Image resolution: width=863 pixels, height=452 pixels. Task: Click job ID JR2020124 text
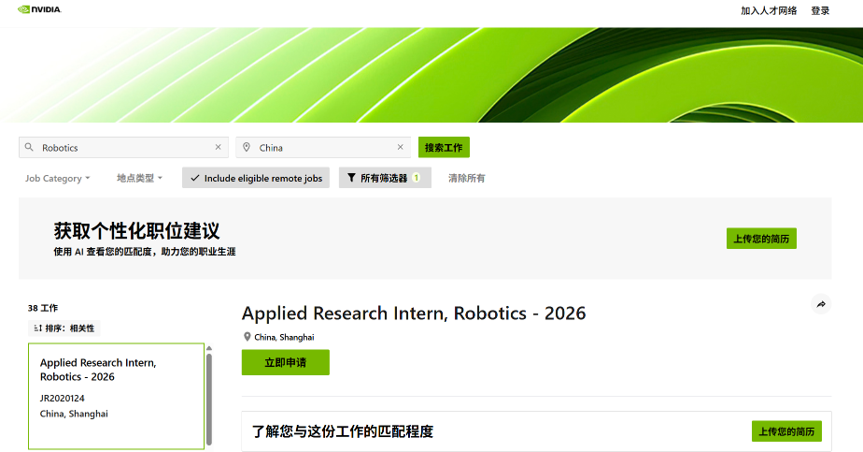click(x=62, y=398)
